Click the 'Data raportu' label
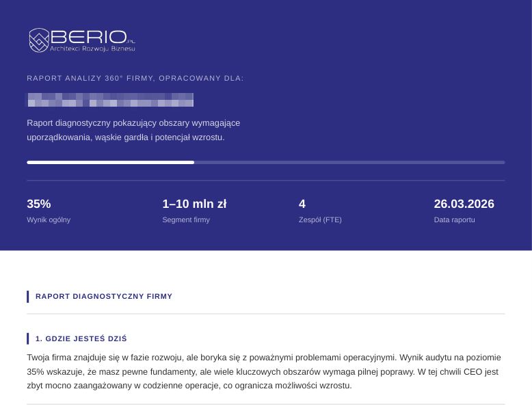Screen dimensions: 532x413 tap(454, 220)
